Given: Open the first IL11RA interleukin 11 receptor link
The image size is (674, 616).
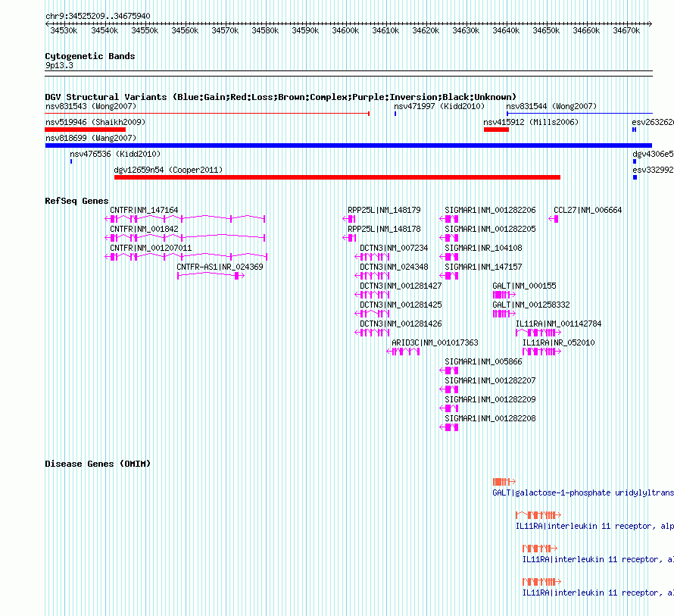Looking at the screenshot, I should (595, 526).
